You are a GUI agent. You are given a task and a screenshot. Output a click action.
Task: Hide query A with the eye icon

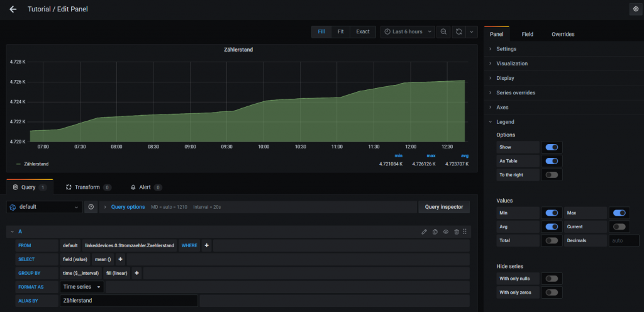446,232
